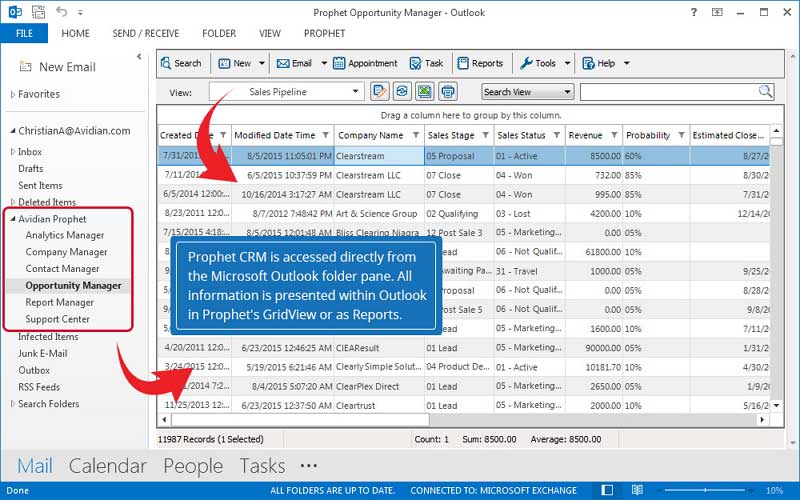
Task: Click the Outlook send/receive quick access icon
Action: point(38,12)
